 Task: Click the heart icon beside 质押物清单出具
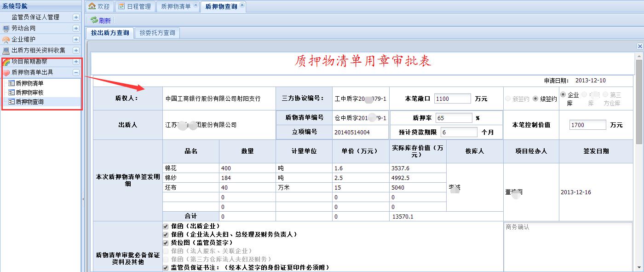tap(6, 73)
